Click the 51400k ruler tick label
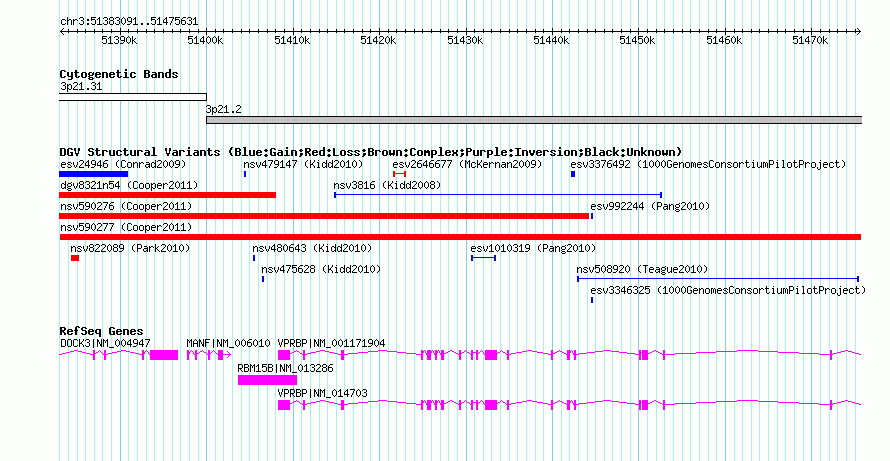 (x=205, y=40)
